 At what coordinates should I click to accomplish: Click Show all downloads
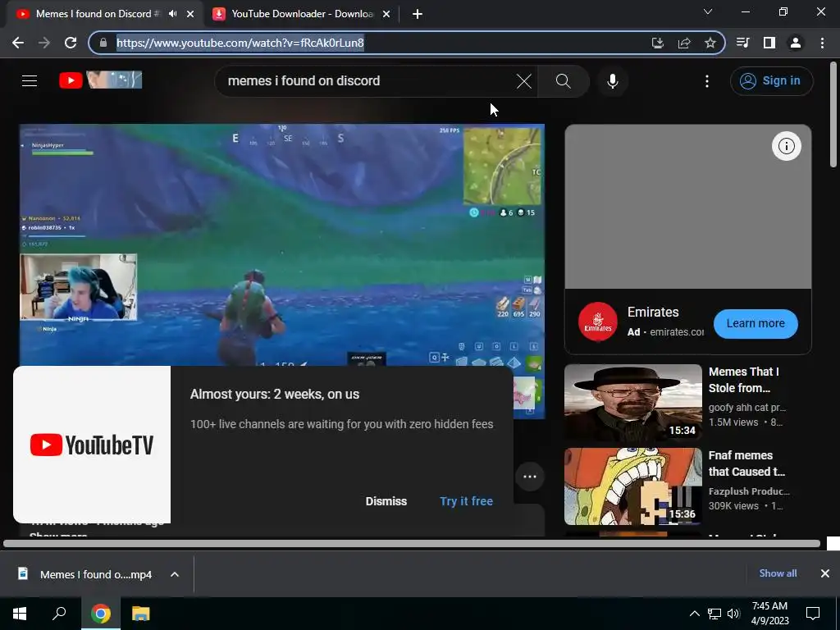pos(778,573)
